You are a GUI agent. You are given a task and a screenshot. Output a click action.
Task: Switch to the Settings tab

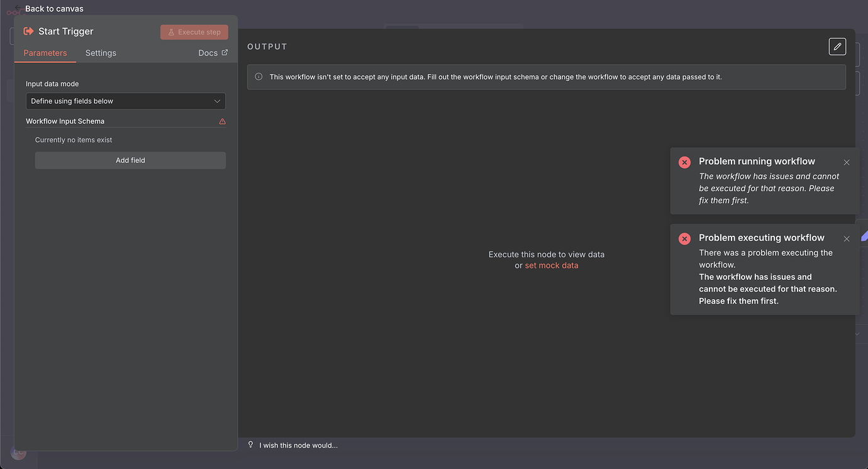pyautogui.click(x=101, y=53)
